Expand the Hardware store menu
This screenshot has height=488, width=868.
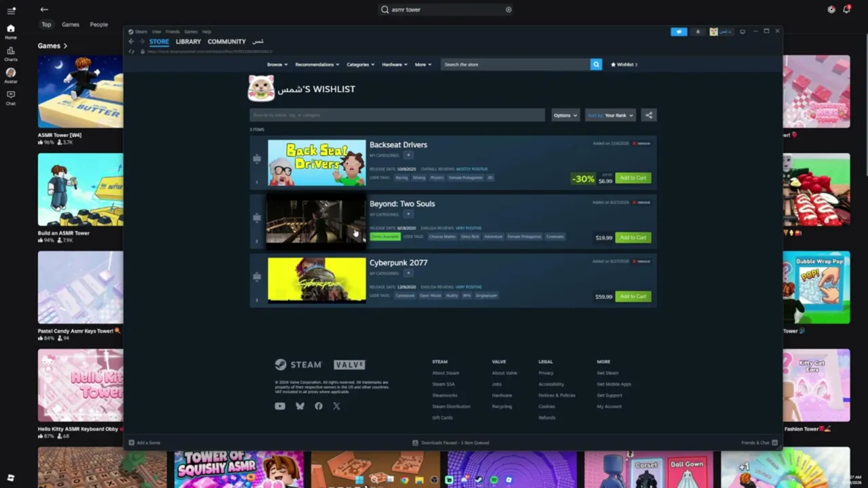[x=395, y=64]
